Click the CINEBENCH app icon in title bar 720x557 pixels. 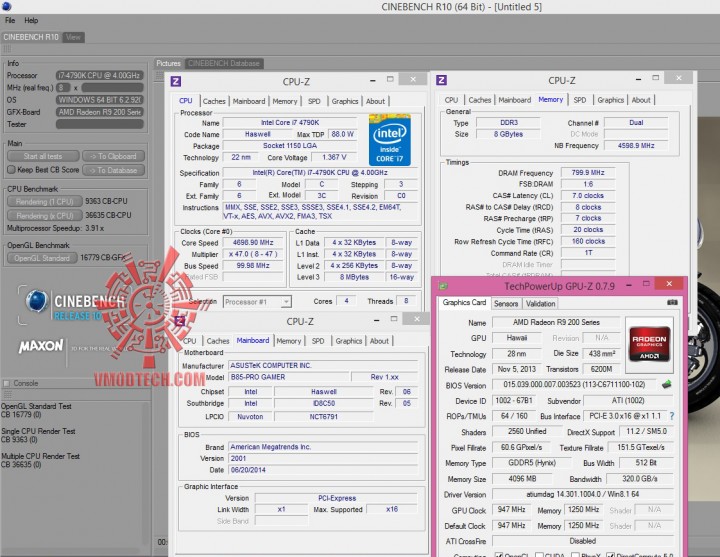pos(6,6)
